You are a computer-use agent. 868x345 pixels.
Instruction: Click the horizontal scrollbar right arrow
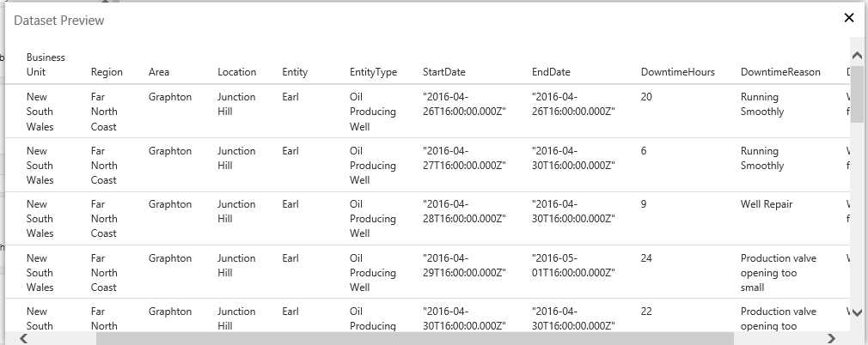click(x=831, y=338)
